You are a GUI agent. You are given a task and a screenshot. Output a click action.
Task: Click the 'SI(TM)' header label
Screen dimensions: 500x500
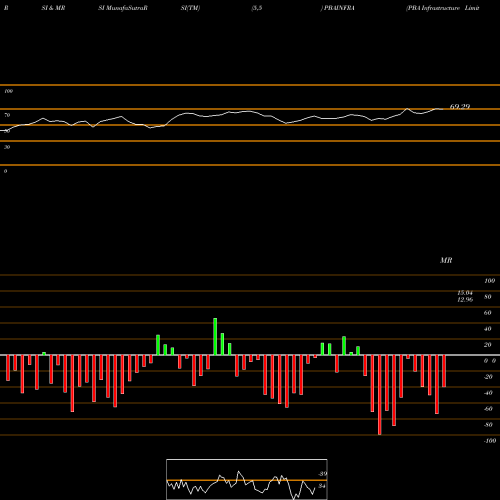(x=190, y=8)
